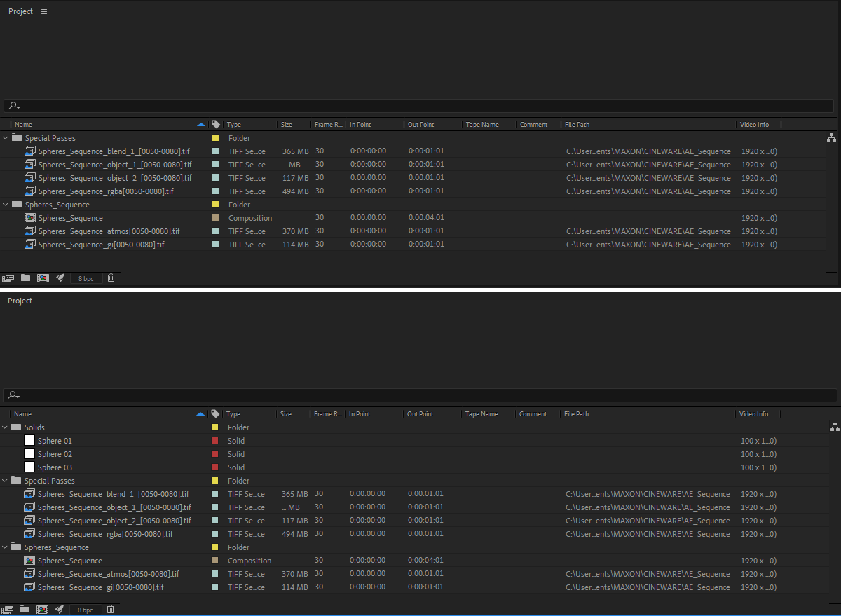Click File Path column header in upper panel
The height and width of the screenshot is (616, 841).
(577, 125)
